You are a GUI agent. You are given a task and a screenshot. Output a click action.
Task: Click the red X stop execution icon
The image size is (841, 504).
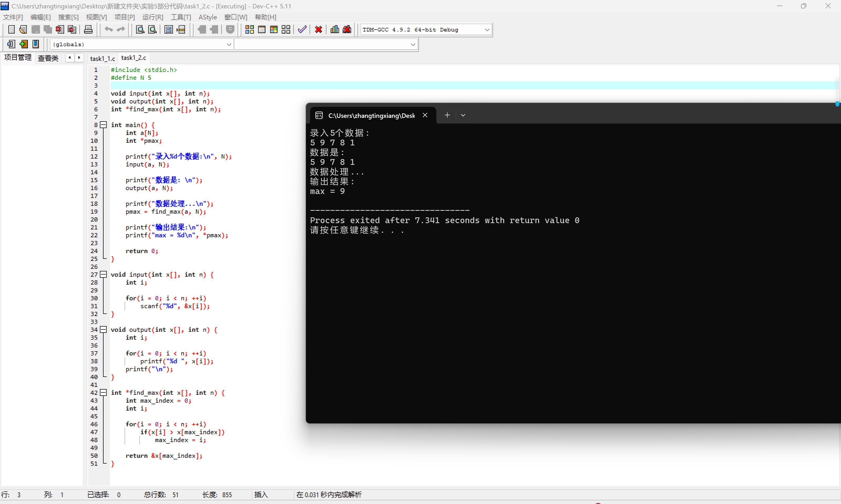pyautogui.click(x=318, y=30)
